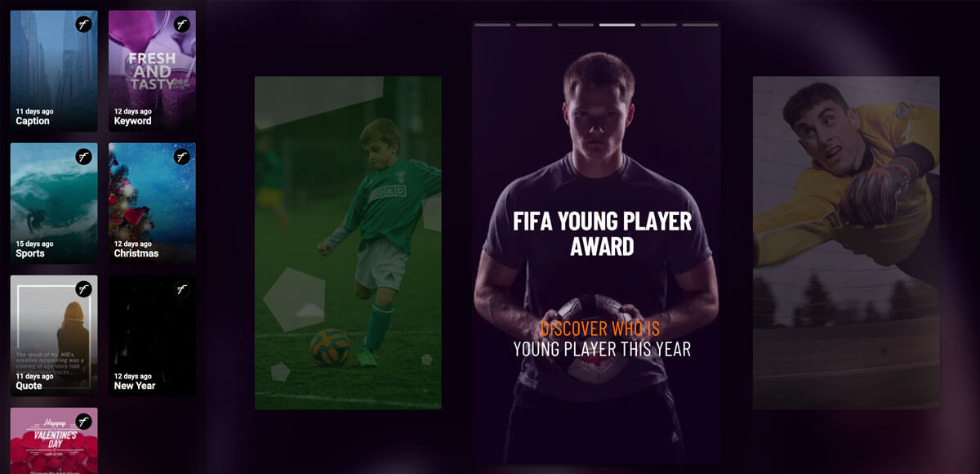Open the Quote template card
Viewport: 980px width, 474px height.
54,336
